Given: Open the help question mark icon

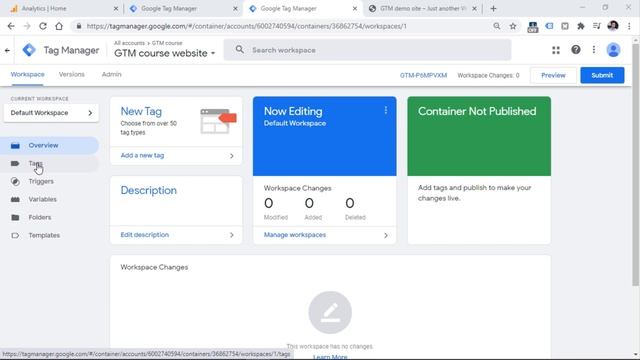Looking at the screenshot, I should (576, 50).
